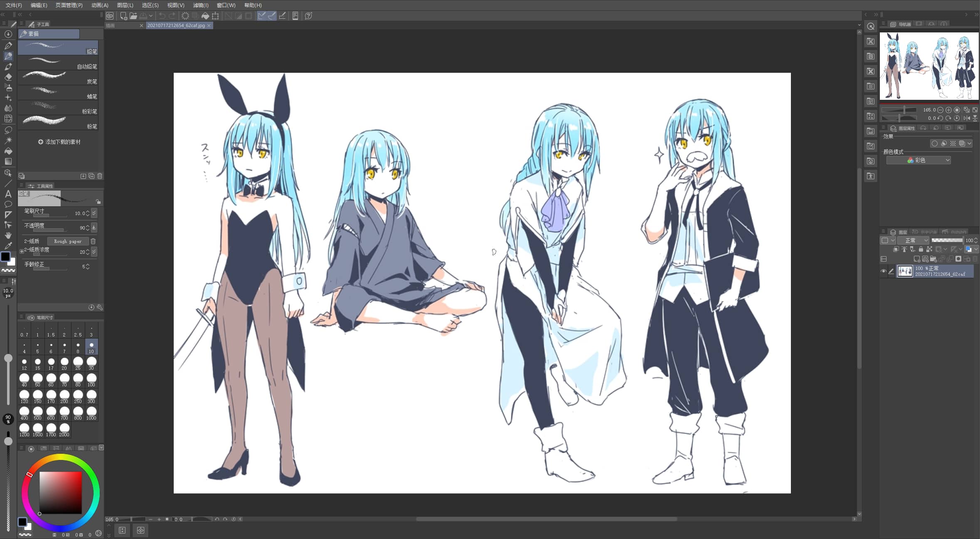Select the Text tool (A icon)
The image size is (980, 539).
[8, 194]
